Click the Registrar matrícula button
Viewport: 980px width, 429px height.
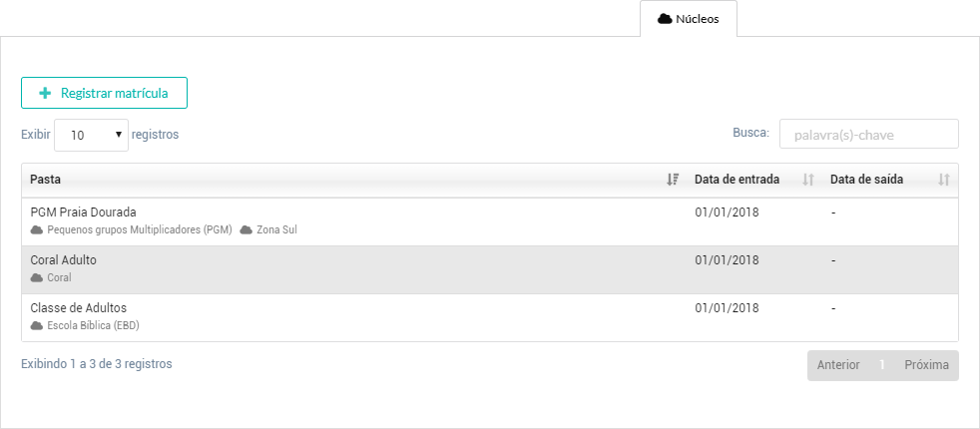105,93
